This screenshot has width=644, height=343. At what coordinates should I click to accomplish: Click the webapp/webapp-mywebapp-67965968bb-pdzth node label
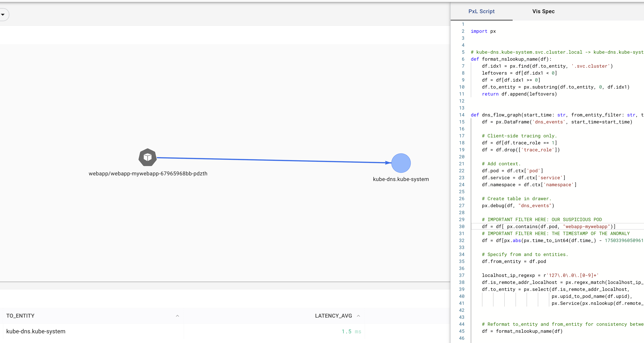coord(148,173)
